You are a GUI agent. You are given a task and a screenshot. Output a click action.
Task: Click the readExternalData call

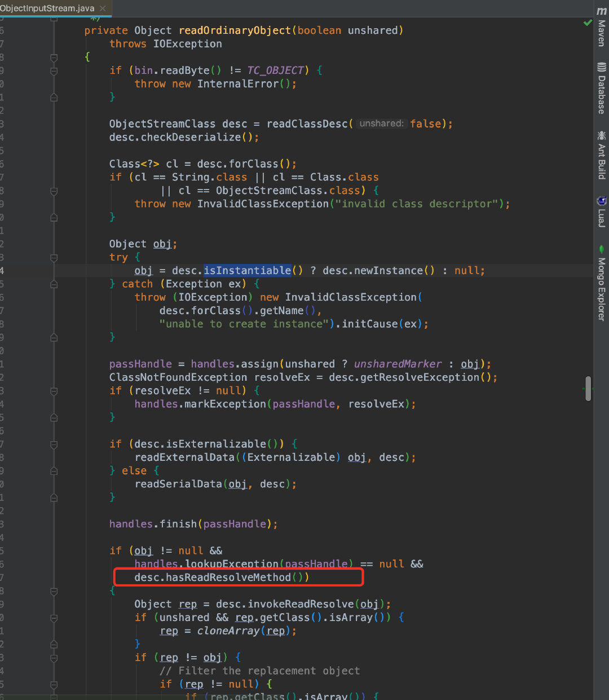(x=184, y=458)
